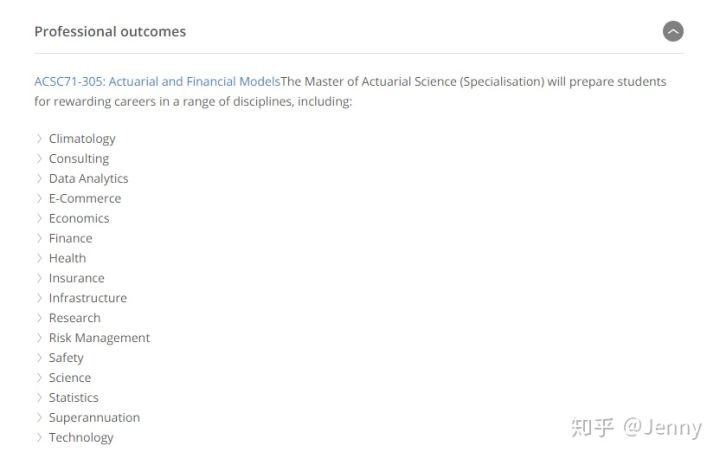
Task: Select the Safety list item
Action: point(66,358)
